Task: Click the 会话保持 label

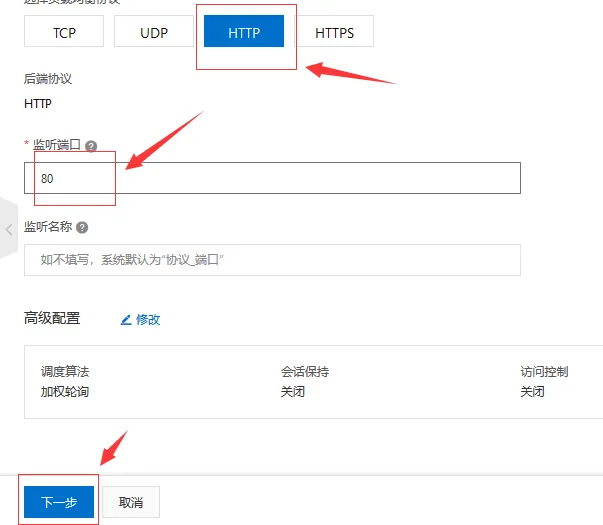Action: point(305,372)
